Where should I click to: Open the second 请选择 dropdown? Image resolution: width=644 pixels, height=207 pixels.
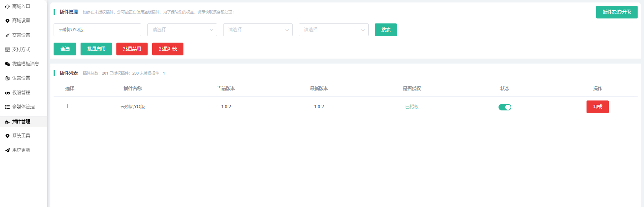tap(258, 30)
